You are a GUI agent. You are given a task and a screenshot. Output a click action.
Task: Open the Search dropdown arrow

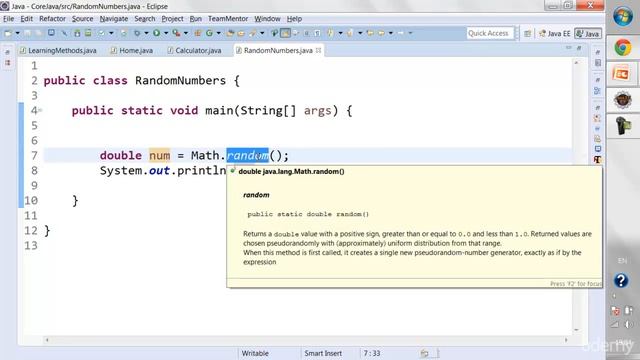click(x=262, y=33)
